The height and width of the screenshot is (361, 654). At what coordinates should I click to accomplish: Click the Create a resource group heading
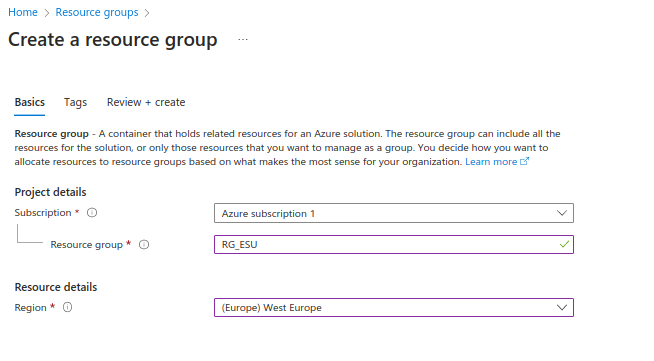click(113, 40)
